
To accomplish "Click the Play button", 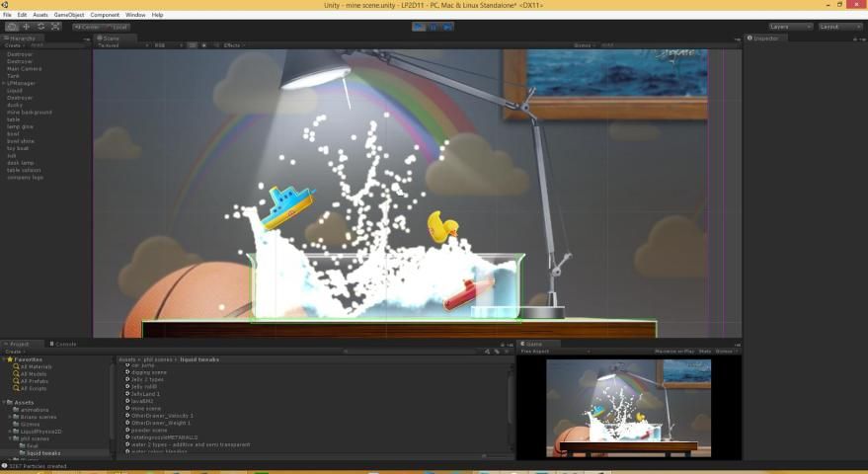I will click(x=420, y=27).
